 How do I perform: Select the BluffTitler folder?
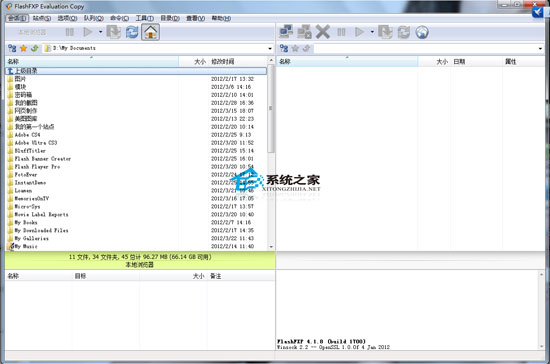136,151
